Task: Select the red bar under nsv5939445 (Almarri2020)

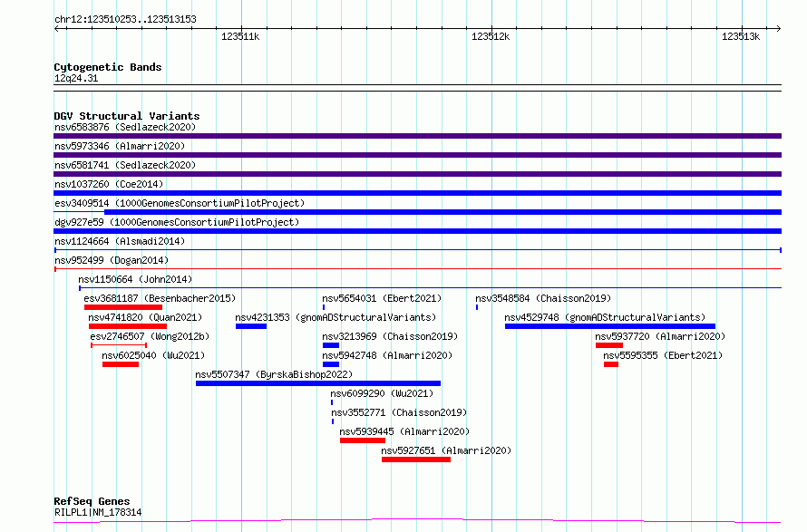Action: 363,440
